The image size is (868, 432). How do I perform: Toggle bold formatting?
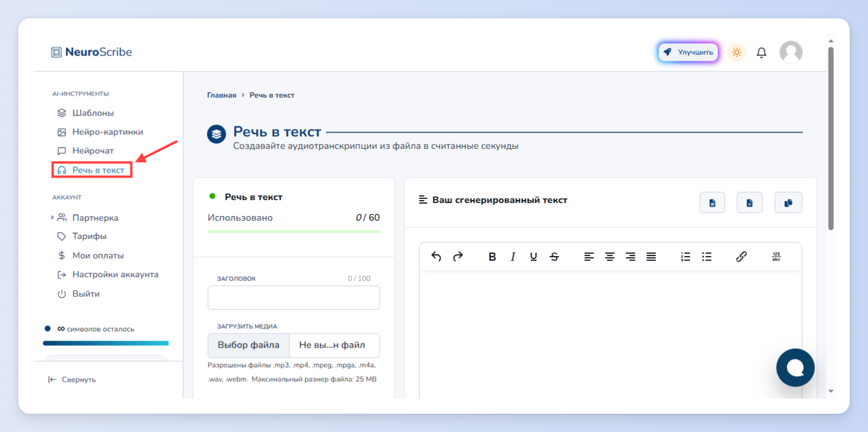tap(492, 257)
